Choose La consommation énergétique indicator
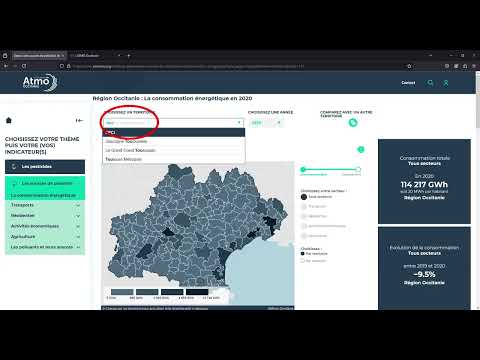Screen dimensions: 480x360 pos(45,195)
